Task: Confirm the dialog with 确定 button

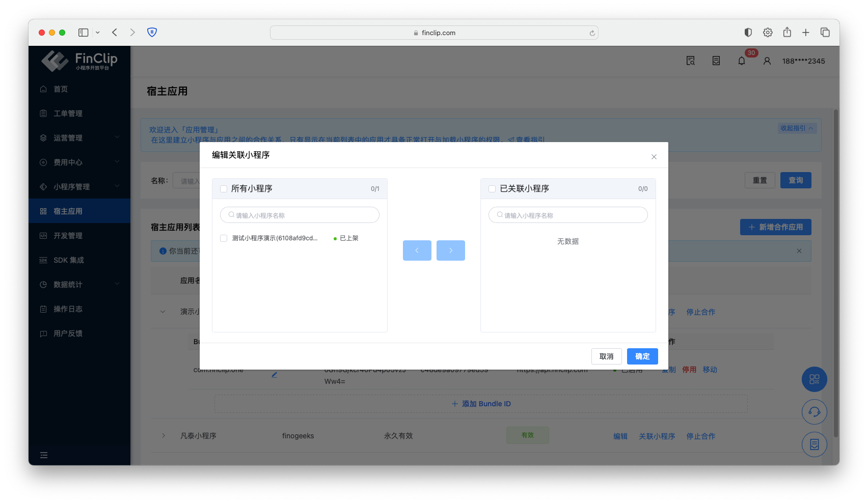Action: [x=642, y=356]
